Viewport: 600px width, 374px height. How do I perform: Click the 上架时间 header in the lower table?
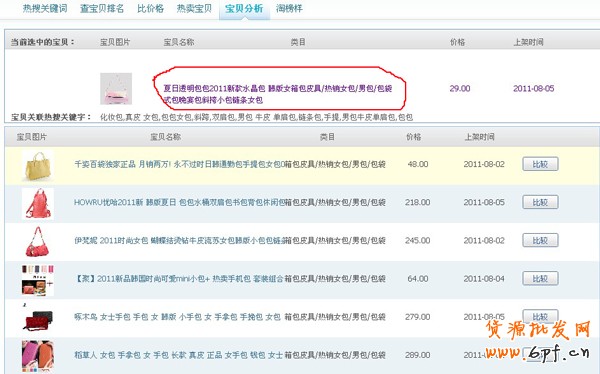pyautogui.click(x=479, y=137)
